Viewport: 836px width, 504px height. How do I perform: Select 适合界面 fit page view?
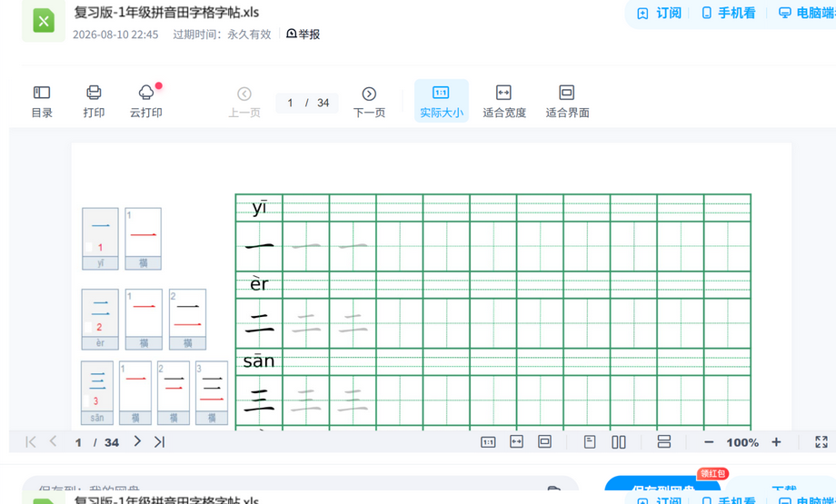click(x=567, y=101)
